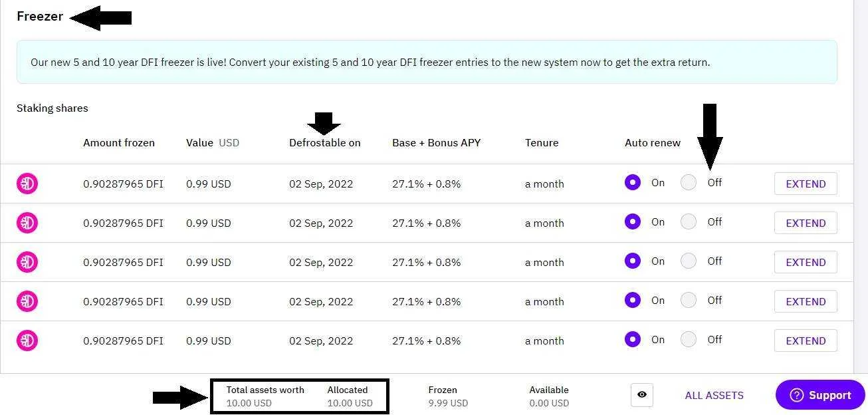Image resolution: width=868 pixels, height=415 pixels.
Task: Click the Value USD column header
Action: 213,142
